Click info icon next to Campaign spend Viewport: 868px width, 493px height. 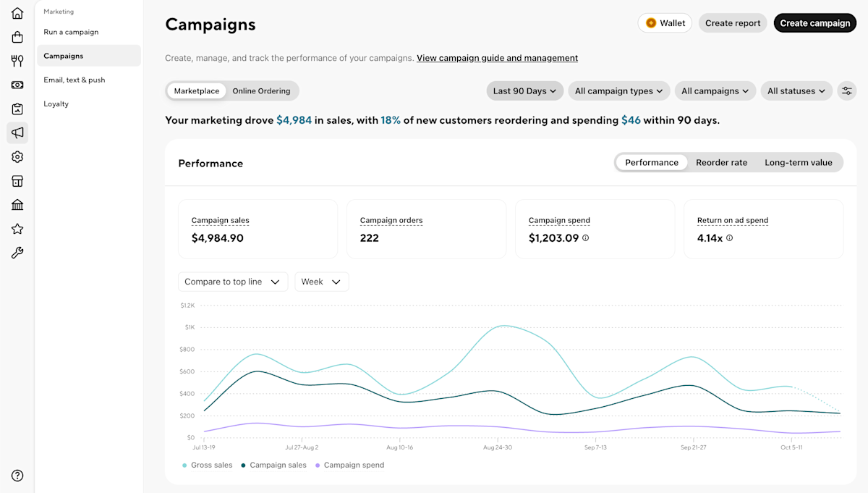[x=586, y=237]
